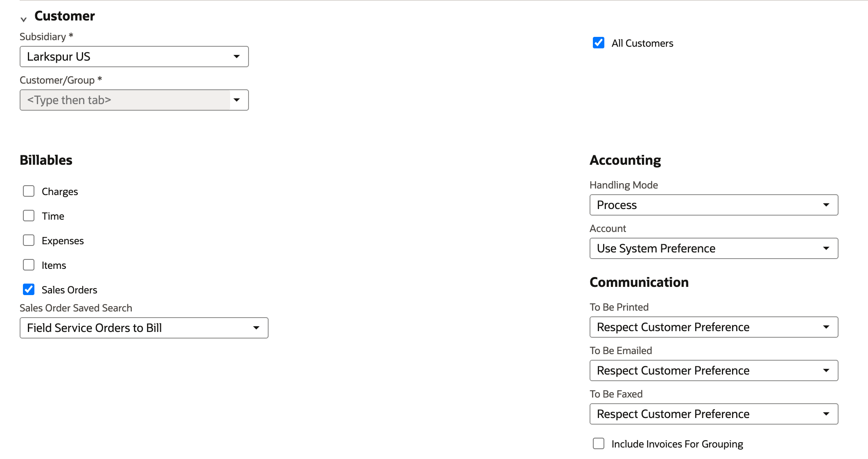This screenshot has height=459, width=868.
Task: Open the To Be Faxed dropdown
Action: click(x=714, y=414)
